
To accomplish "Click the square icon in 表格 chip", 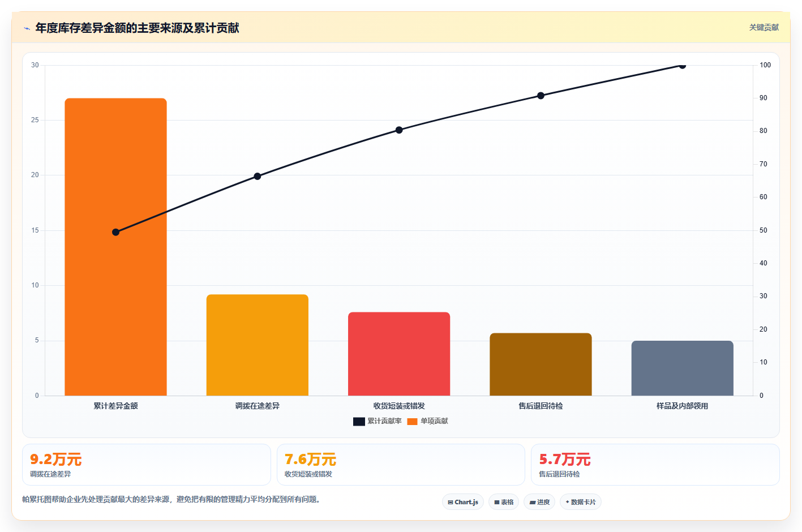I will [x=497, y=503].
